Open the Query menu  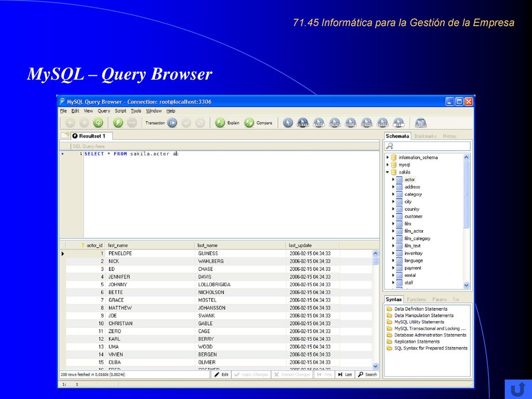click(x=104, y=111)
